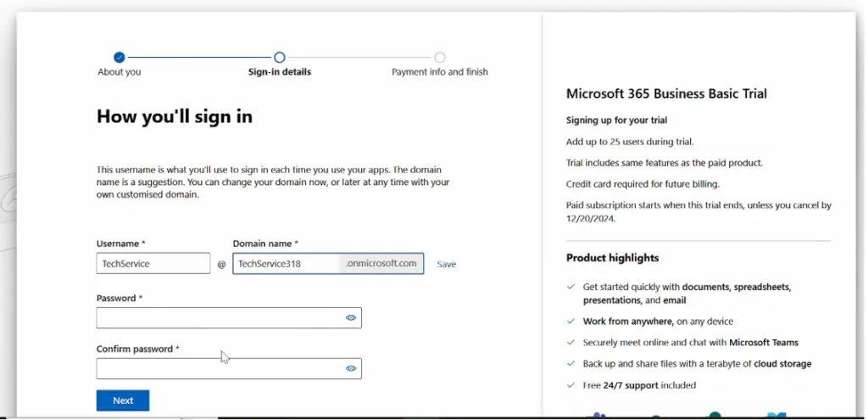The height and width of the screenshot is (420, 868).
Task: Select Payment info and finish step circle
Action: [x=440, y=57]
